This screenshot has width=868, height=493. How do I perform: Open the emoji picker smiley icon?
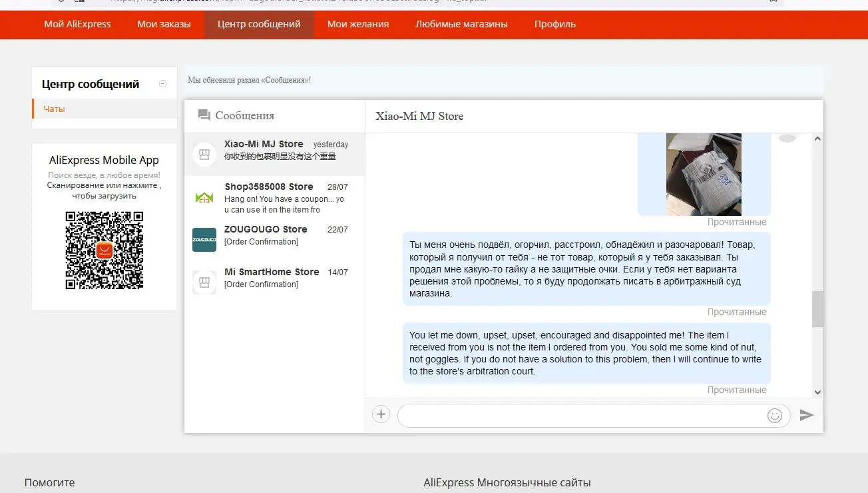[x=775, y=415]
